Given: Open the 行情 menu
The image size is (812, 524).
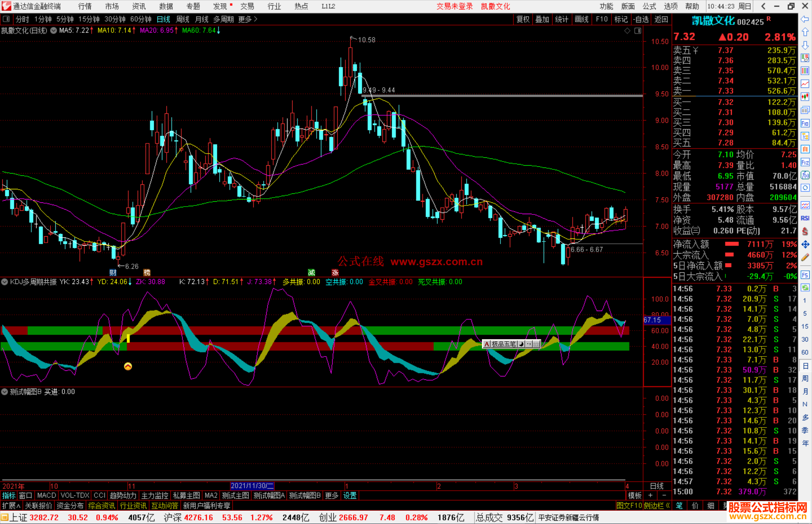Looking at the screenshot, I should pyautogui.click(x=85, y=6).
